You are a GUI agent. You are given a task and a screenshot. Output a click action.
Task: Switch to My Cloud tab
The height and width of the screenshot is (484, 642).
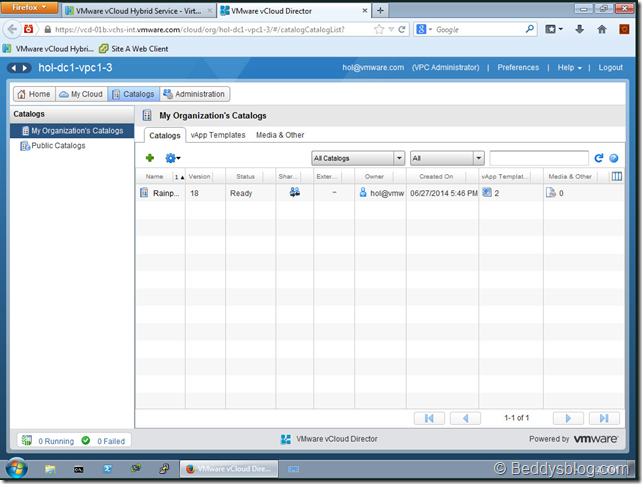81,94
